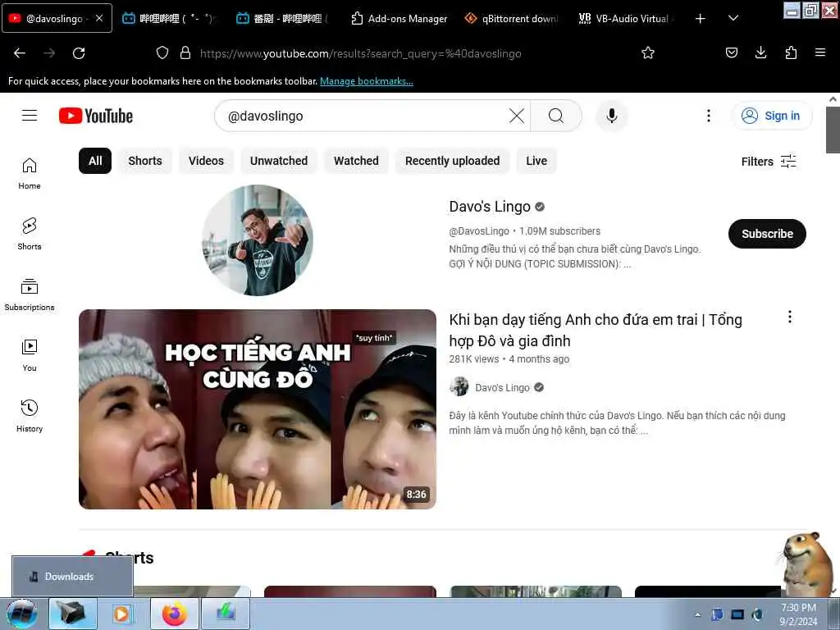Select the Watched filter chip
This screenshot has height=630, width=840.
356,161
